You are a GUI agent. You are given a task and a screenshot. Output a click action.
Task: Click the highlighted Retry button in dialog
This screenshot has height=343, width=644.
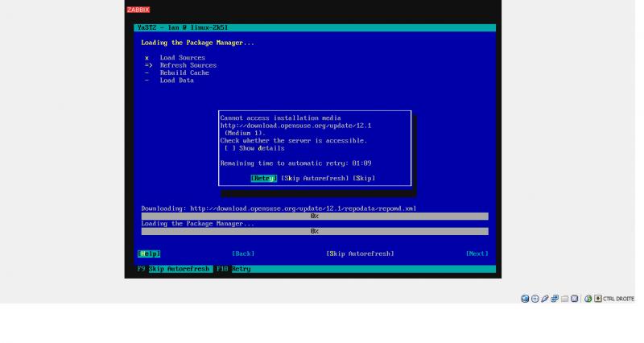[264, 178]
